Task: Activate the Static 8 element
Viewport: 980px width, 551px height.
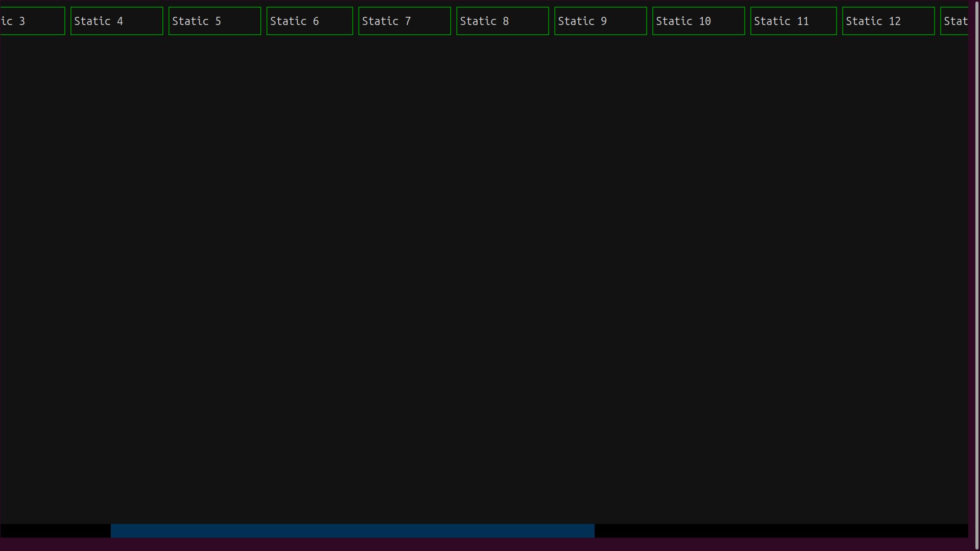Action: click(x=502, y=21)
